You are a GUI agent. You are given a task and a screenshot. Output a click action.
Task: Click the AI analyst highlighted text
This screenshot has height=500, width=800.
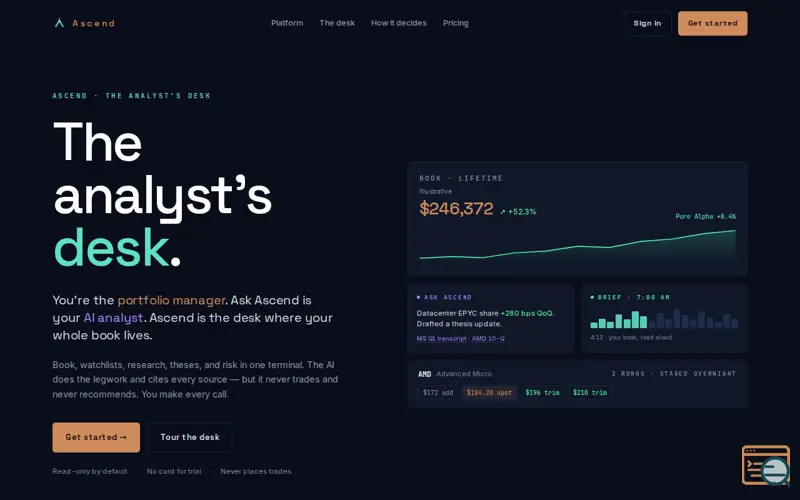113,317
